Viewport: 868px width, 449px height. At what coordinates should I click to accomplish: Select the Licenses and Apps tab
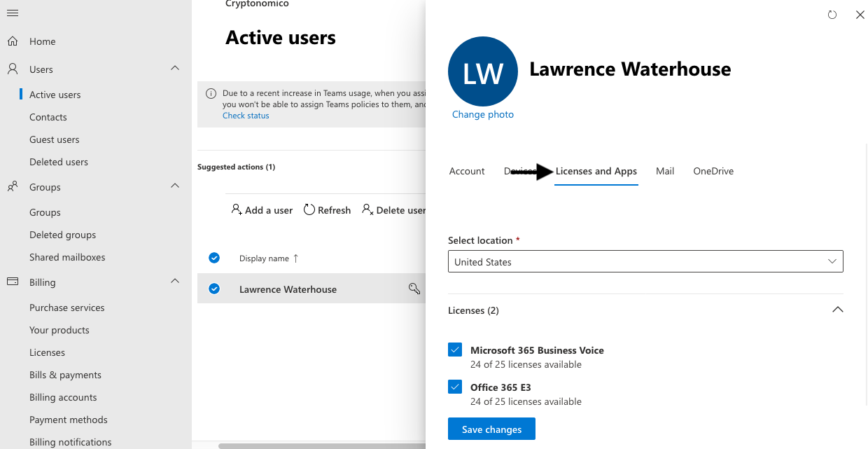[596, 171]
